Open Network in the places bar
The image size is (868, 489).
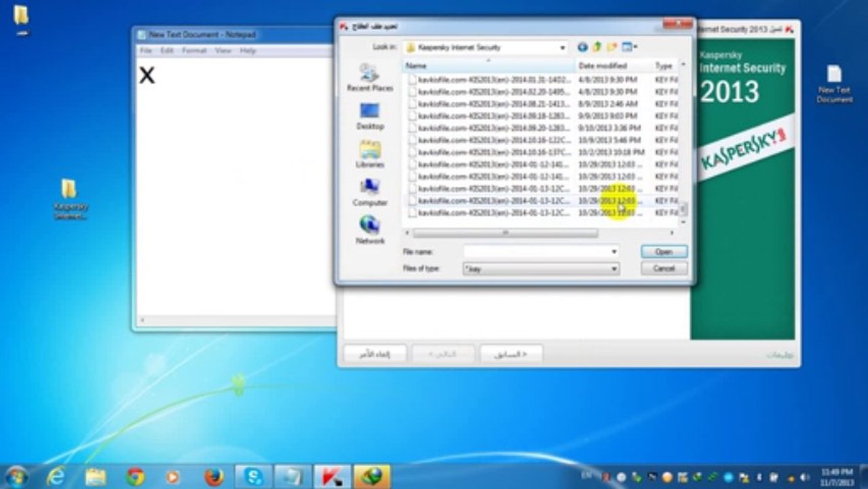click(x=370, y=230)
